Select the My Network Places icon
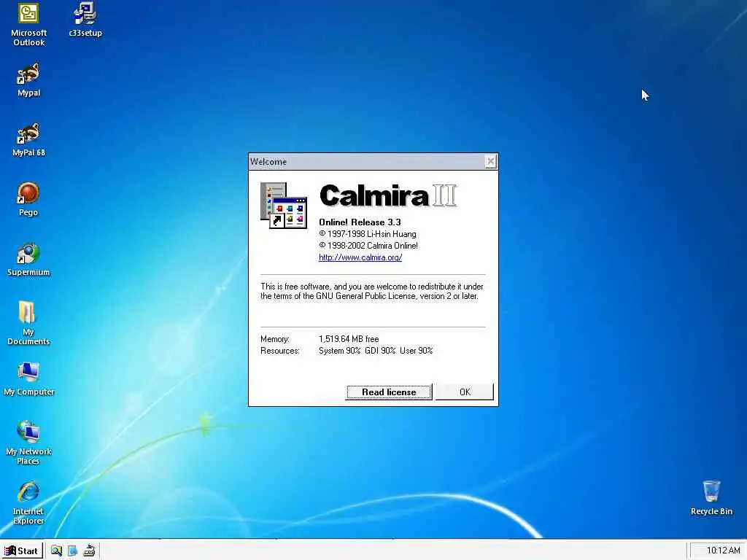The height and width of the screenshot is (560, 747). pos(28,443)
